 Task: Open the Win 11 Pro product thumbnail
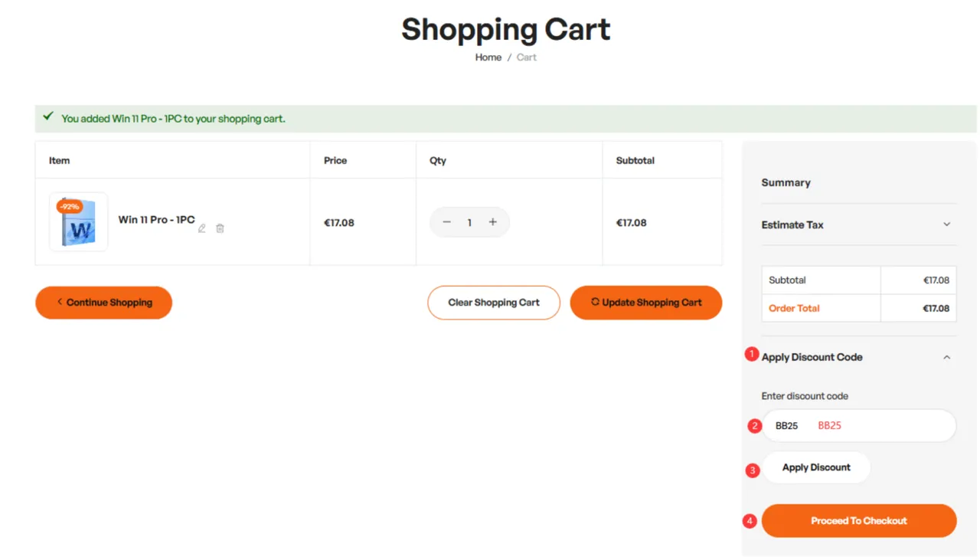tap(79, 222)
